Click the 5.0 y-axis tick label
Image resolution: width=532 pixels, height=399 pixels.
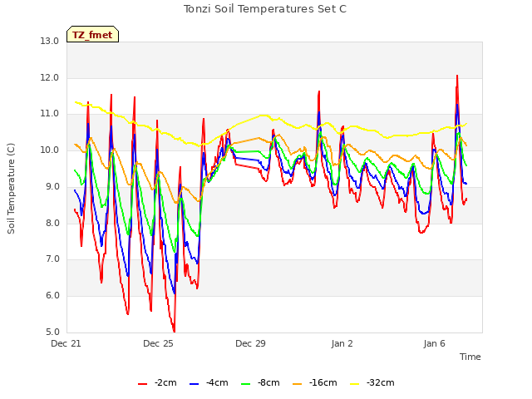coord(52,332)
